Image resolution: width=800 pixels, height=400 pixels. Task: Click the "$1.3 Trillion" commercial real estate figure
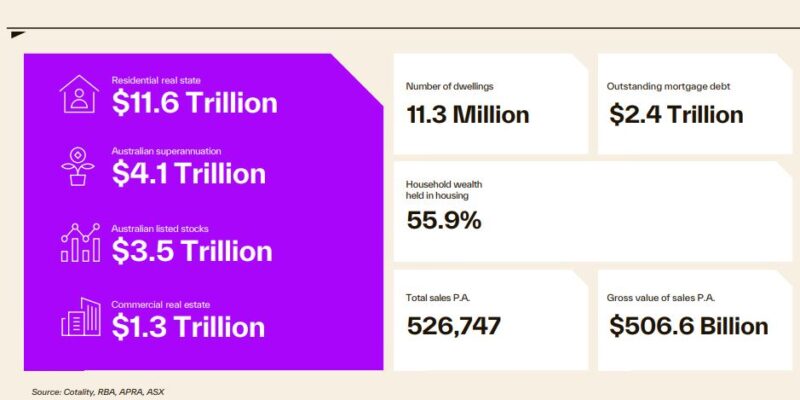click(x=188, y=327)
